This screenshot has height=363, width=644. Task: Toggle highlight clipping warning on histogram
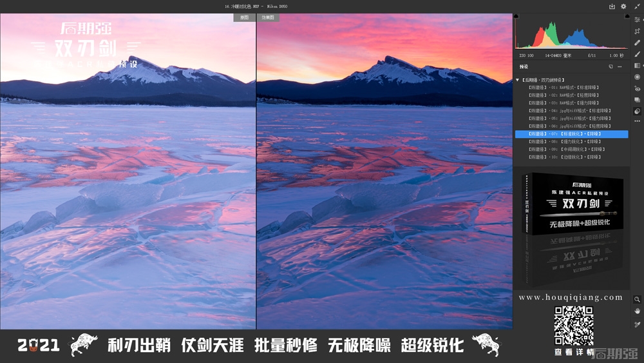tap(627, 17)
